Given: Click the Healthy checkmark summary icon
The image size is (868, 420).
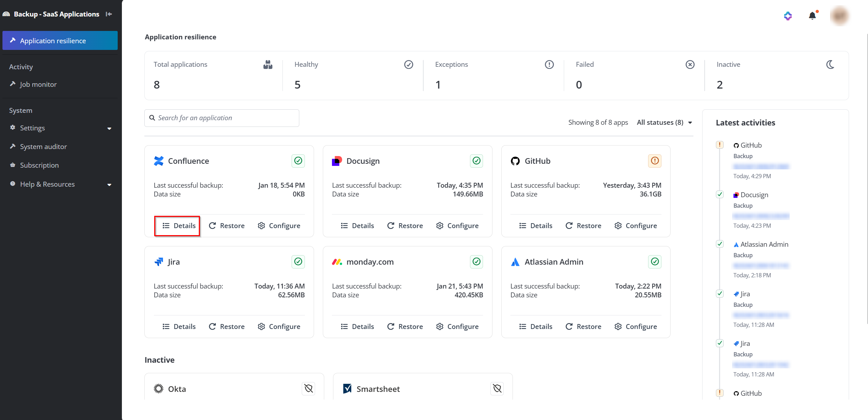Looking at the screenshot, I should point(409,65).
